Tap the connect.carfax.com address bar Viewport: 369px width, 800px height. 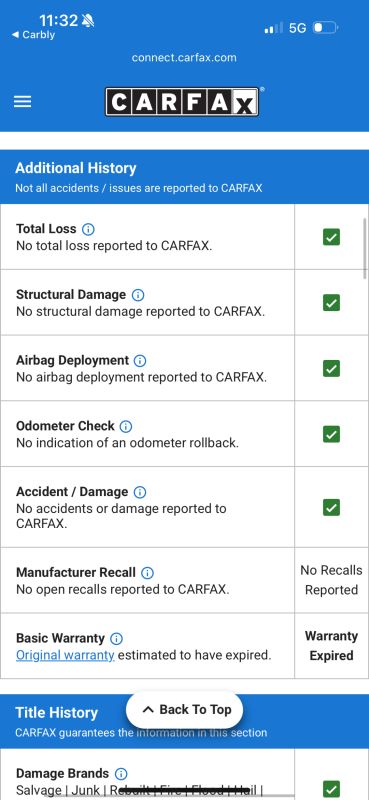pyautogui.click(x=184, y=58)
